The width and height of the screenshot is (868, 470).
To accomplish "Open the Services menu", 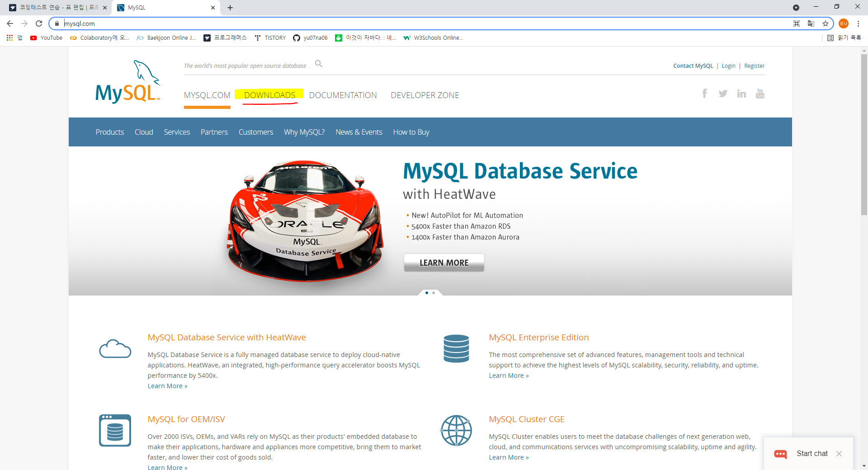I will pyautogui.click(x=177, y=132).
